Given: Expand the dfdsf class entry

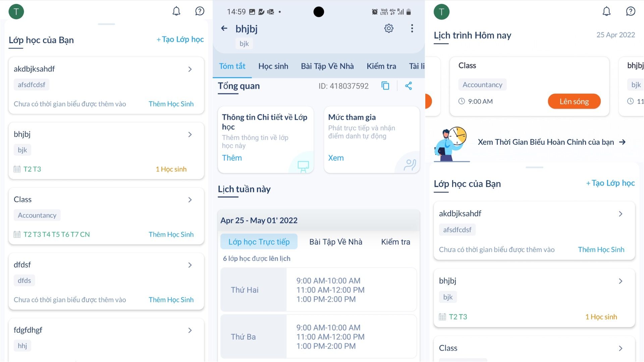Looking at the screenshot, I should click(x=190, y=264).
